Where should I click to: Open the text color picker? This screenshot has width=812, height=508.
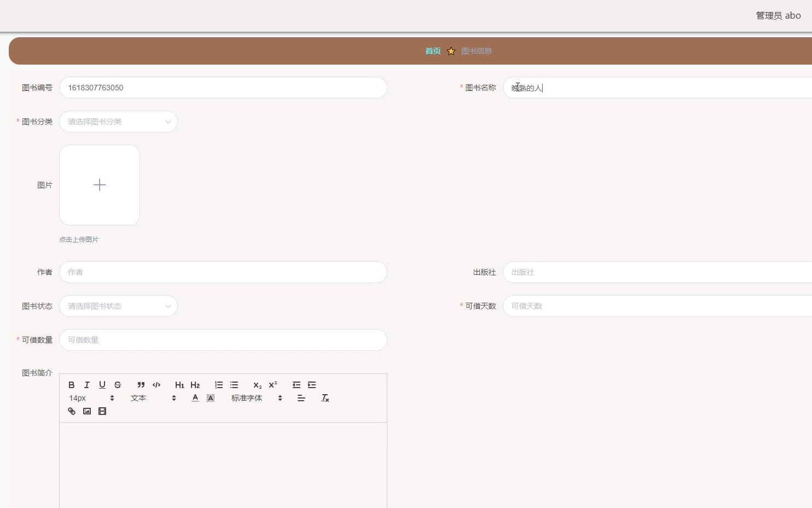[x=195, y=398]
